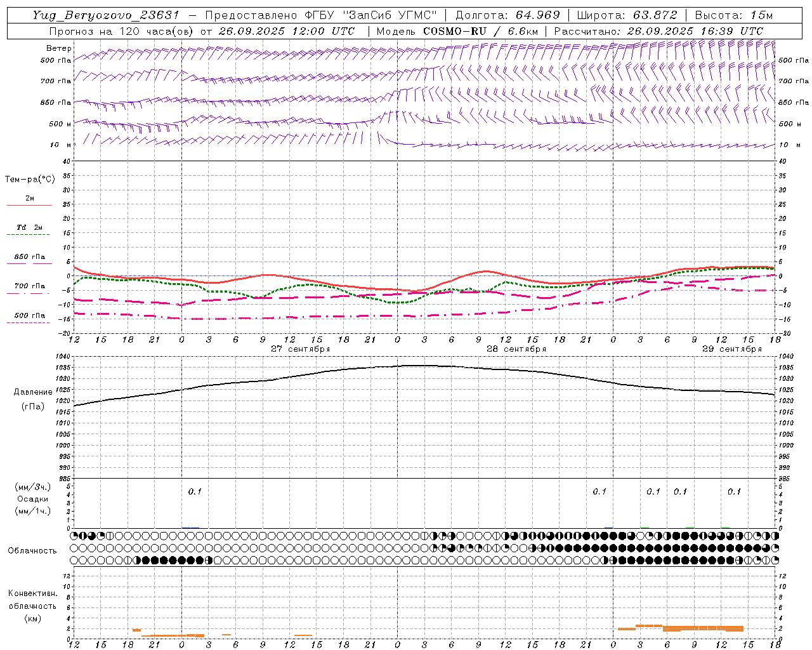812x650 pixels.
Task: Click the 700 гПа temperature legend entry
Action: pyautogui.click(x=30, y=286)
